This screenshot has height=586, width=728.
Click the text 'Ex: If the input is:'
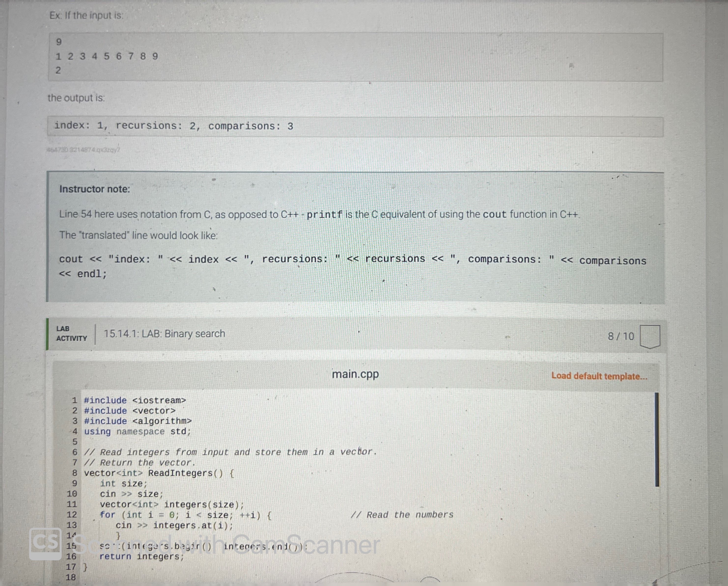point(87,15)
